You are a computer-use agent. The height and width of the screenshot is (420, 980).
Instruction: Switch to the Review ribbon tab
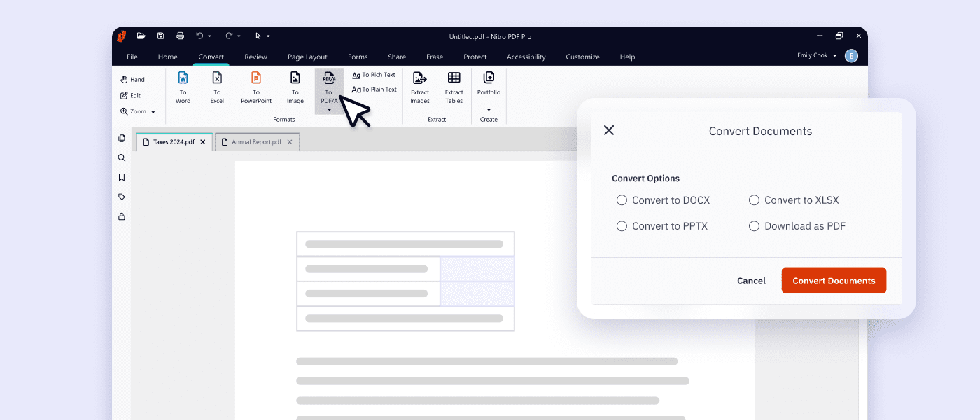pyautogui.click(x=255, y=57)
